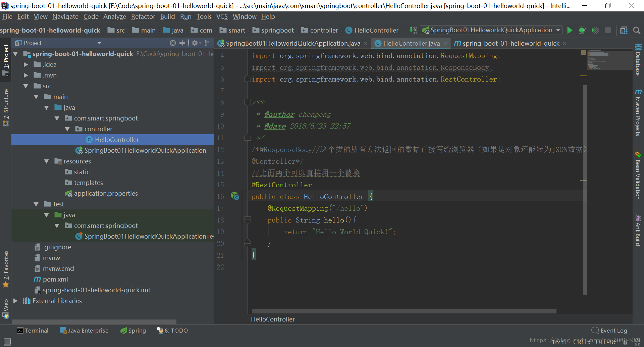Open Search Everywhere magnifier icon
Screen dimensions: 644x347
[x=637, y=30]
